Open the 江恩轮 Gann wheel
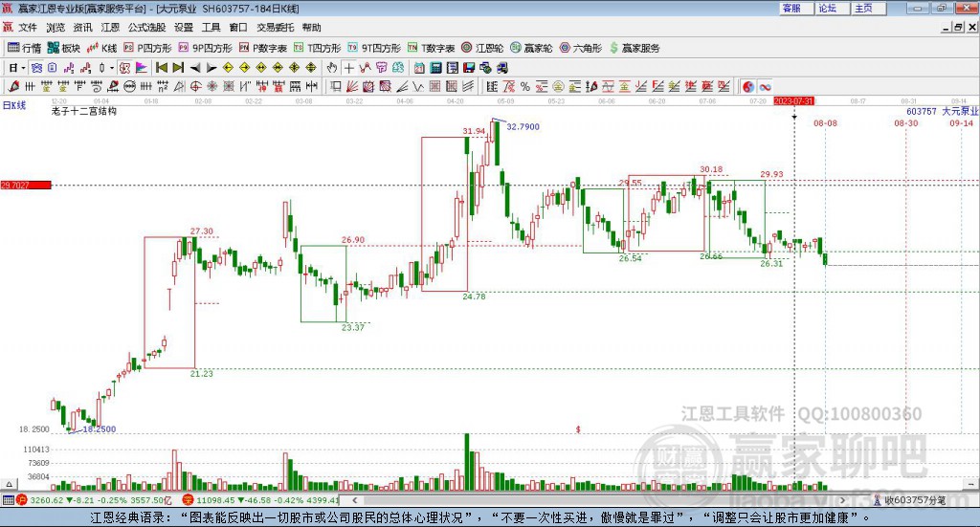This screenshot has height=527, width=980. pos(482,48)
